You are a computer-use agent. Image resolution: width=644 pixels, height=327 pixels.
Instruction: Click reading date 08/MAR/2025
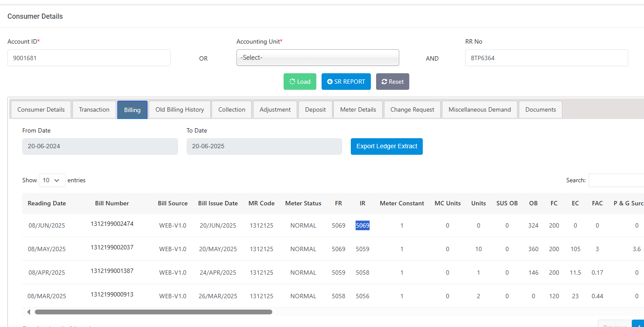(47, 296)
